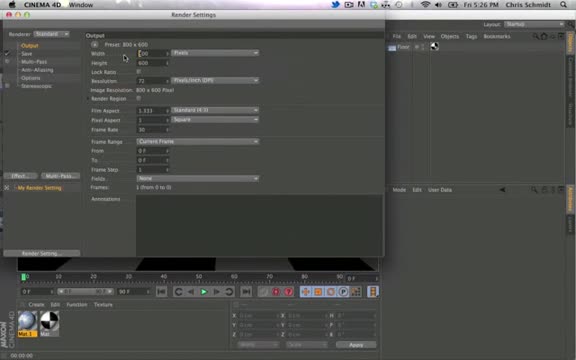Image resolution: width=576 pixels, height=360 pixels.
Task: Open the Texture menu in material manager
Action: [103, 305]
